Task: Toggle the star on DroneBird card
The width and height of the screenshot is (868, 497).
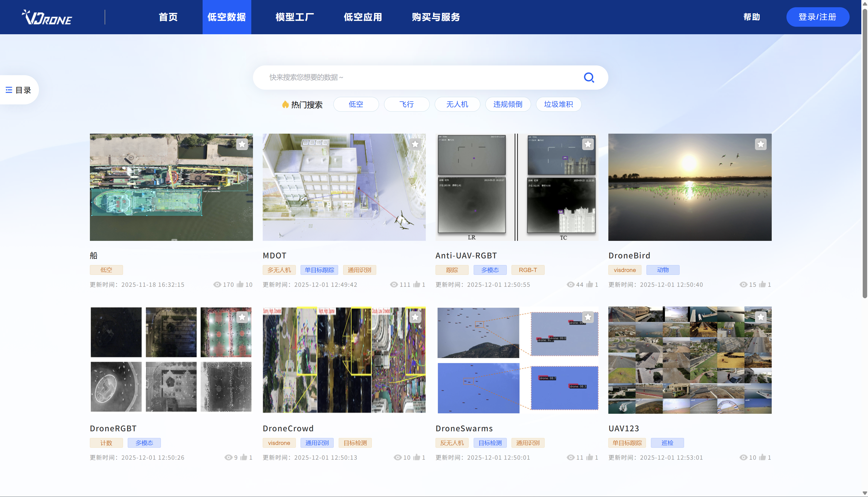Action: (x=761, y=144)
